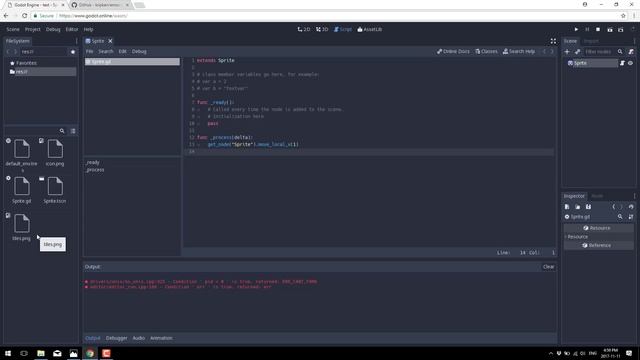This screenshot has width=640, height=360.
Task: Open the Scene menu
Action: tap(13, 29)
